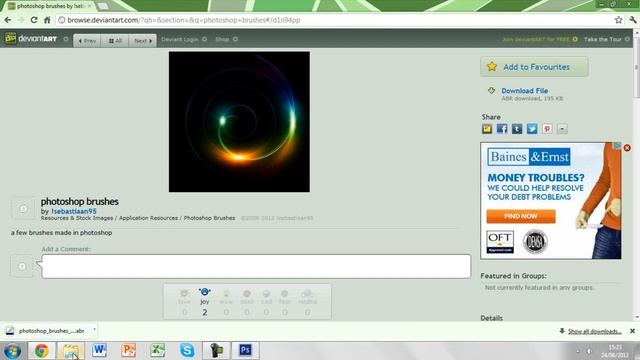Reload the page in Chrome
Viewport: 640px width, 360px height.
coord(34,20)
